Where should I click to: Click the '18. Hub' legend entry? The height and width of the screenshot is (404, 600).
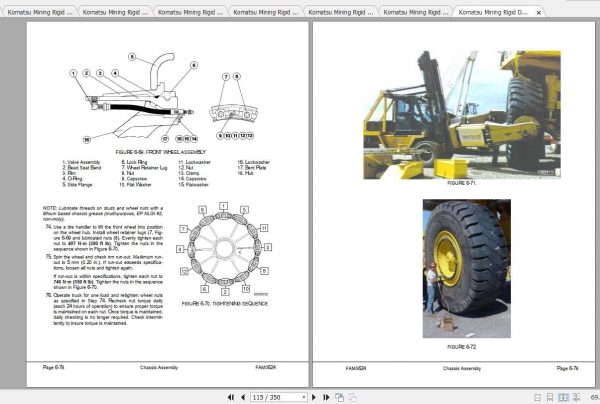point(245,173)
